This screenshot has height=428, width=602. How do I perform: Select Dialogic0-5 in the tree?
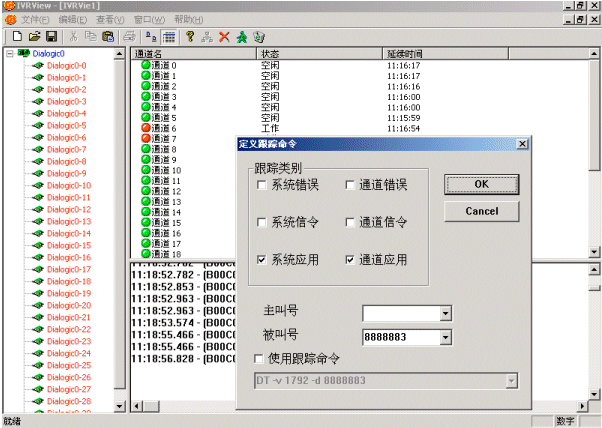click(67, 125)
